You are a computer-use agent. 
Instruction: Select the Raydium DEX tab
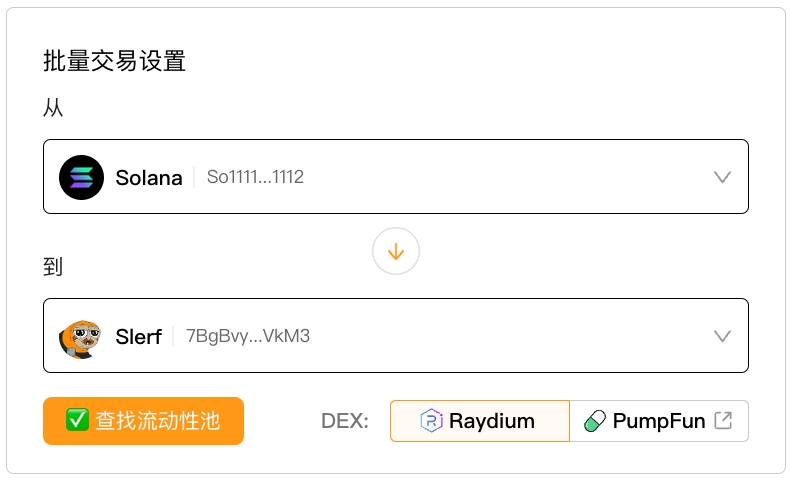pos(479,421)
